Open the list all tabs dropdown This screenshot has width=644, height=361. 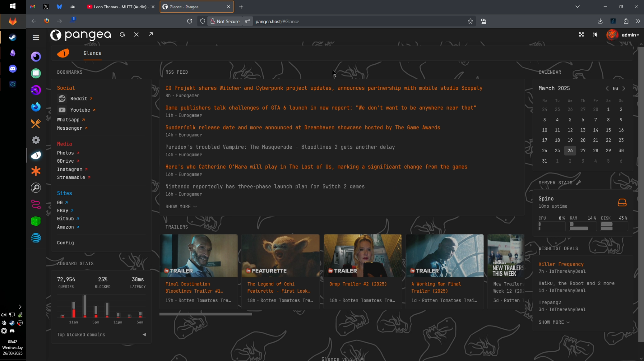pyautogui.click(x=577, y=7)
